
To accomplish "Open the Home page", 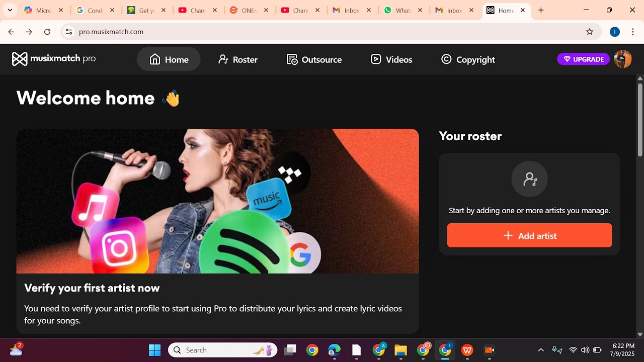I will [169, 59].
